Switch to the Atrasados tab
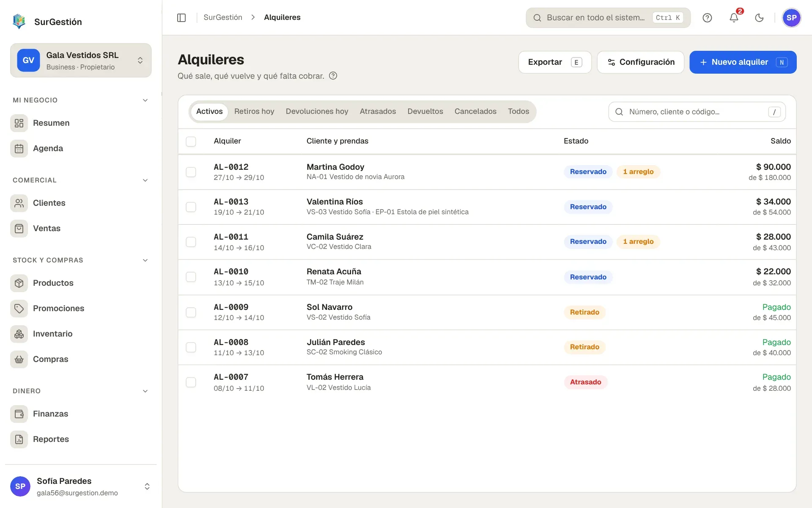Image resolution: width=812 pixels, height=508 pixels. coord(378,111)
